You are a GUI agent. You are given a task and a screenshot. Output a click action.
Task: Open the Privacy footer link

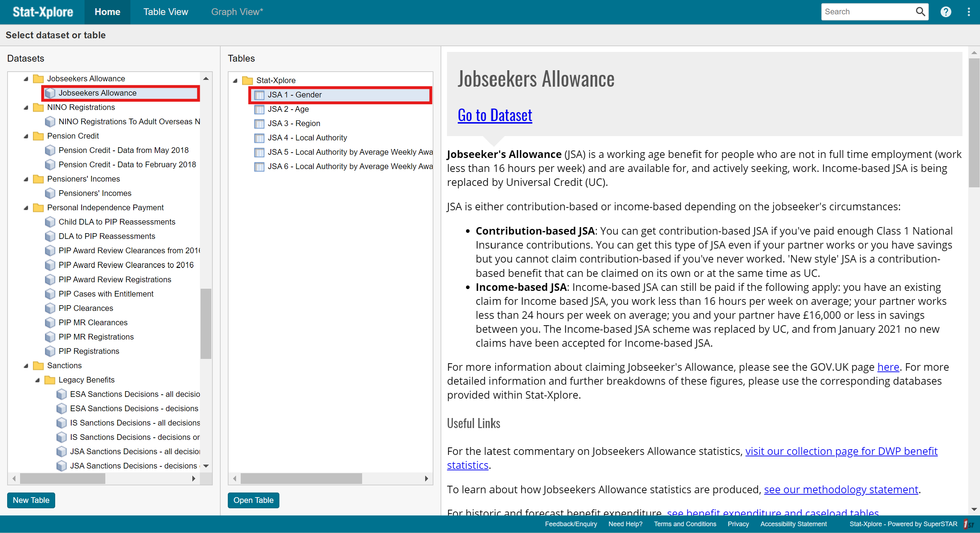point(738,524)
